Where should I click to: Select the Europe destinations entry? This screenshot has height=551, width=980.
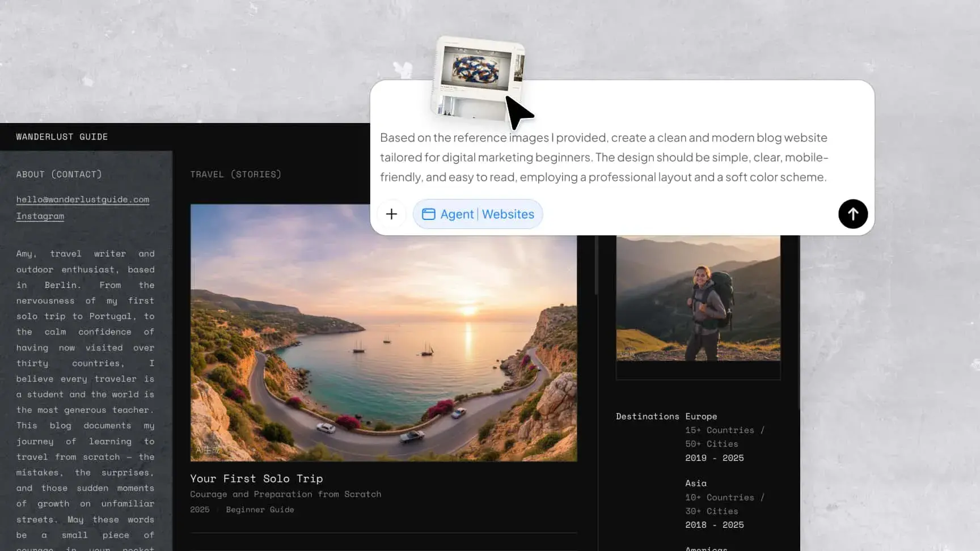coord(701,416)
